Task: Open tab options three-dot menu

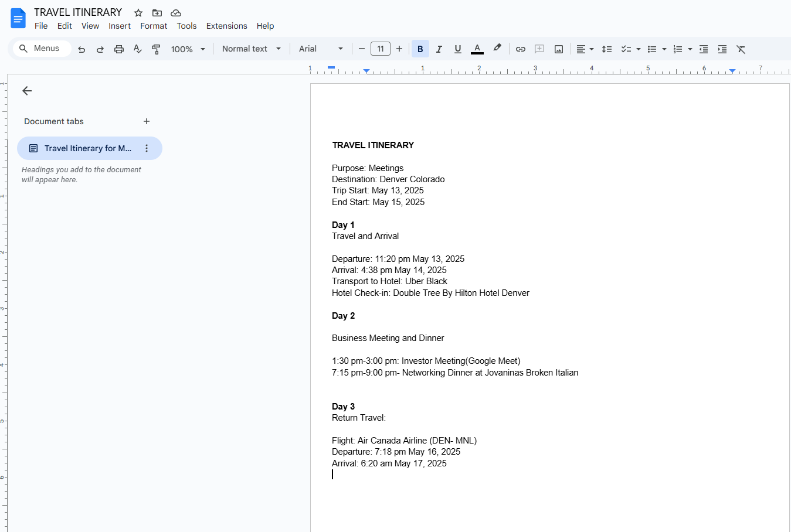Action: click(x=147, y=148)
